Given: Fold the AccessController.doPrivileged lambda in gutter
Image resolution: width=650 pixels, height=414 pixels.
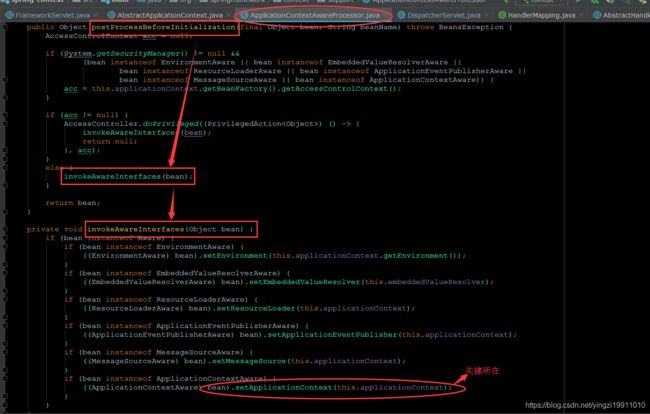Looking at the screenshot, I should pyautogui.click(x=5, y=124).
